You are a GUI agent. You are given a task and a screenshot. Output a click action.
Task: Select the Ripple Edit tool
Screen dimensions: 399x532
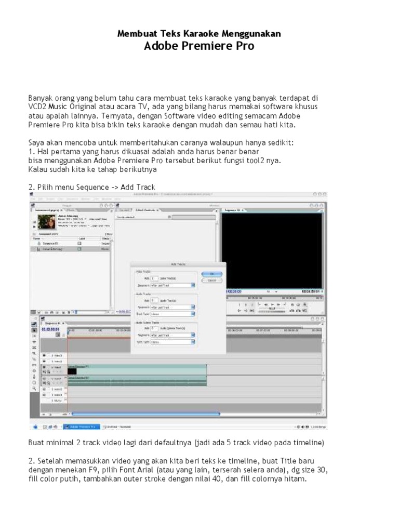(34, 342)
